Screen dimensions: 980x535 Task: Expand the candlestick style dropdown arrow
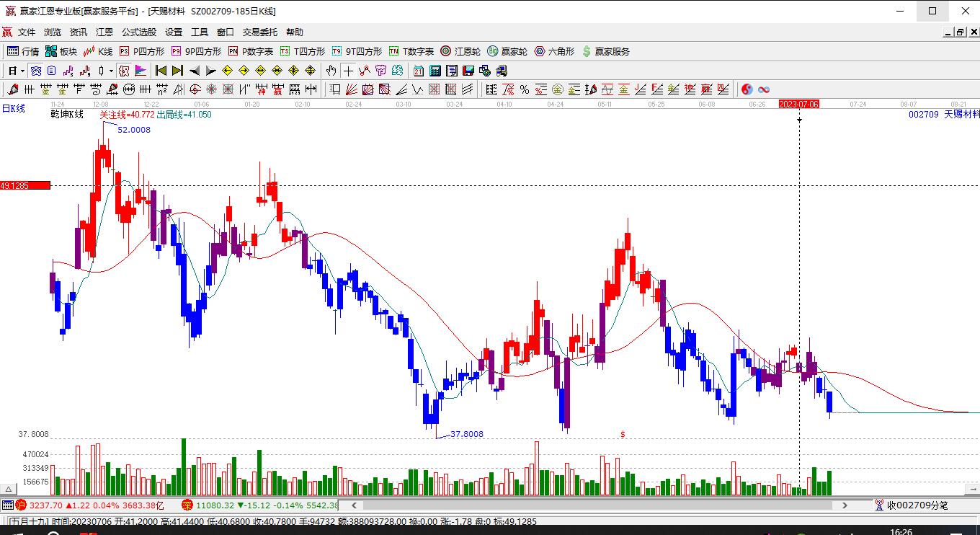tap(111, 71)
